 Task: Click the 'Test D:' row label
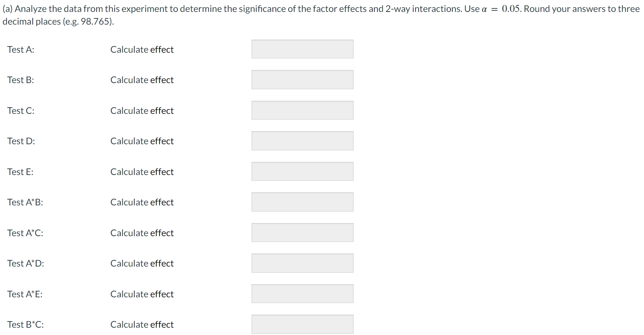tap(21, 141)
